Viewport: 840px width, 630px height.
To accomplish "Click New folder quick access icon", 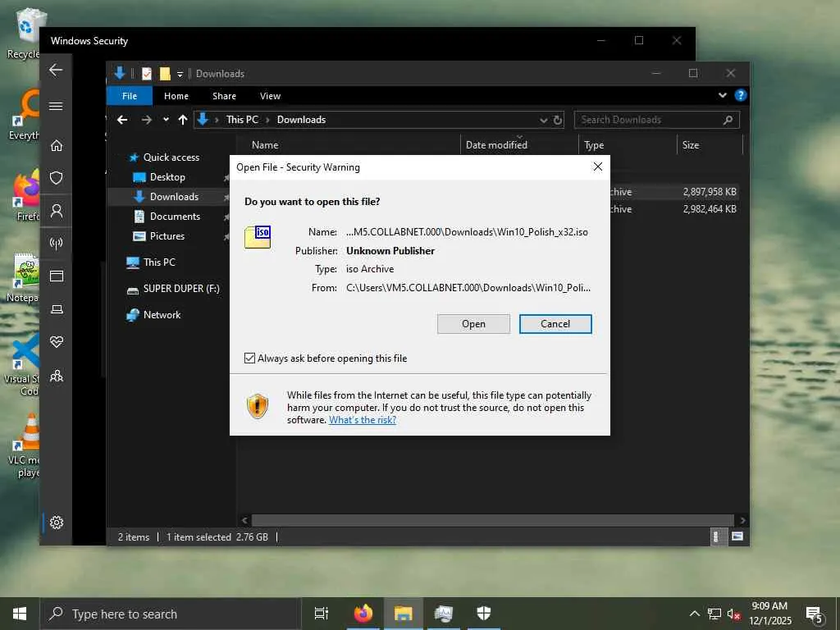I will (164, 74).
